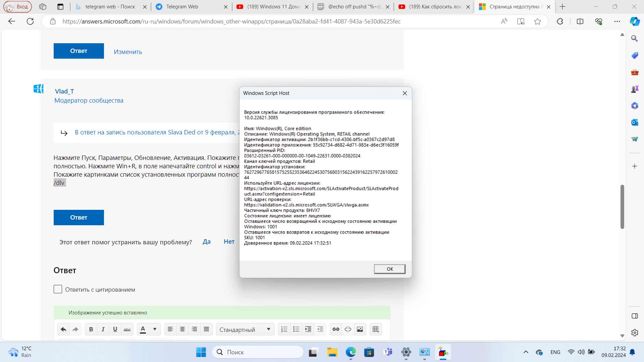This screenshot has height=362, width=644.
Task: Click the Изменить link
Action: 128,52
